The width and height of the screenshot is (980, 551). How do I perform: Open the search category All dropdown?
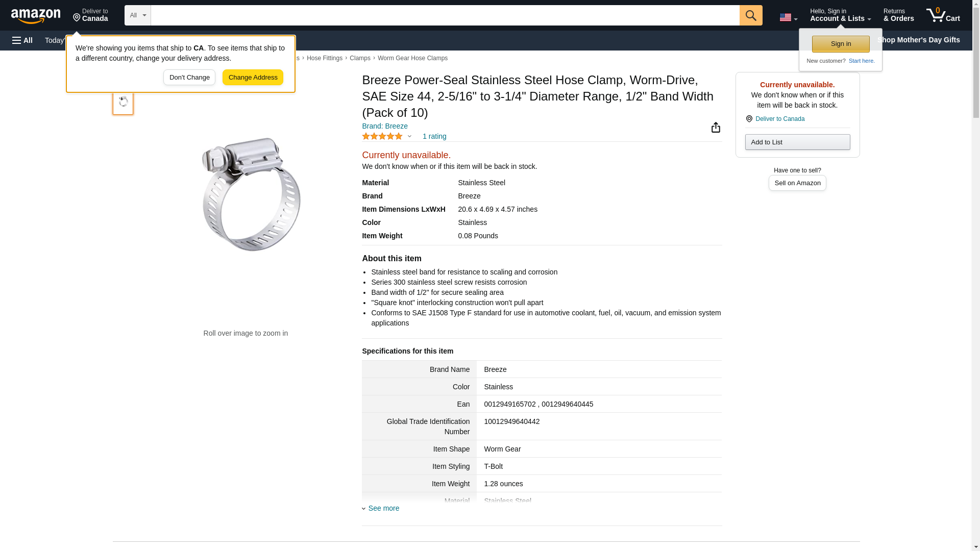(137, 15)
